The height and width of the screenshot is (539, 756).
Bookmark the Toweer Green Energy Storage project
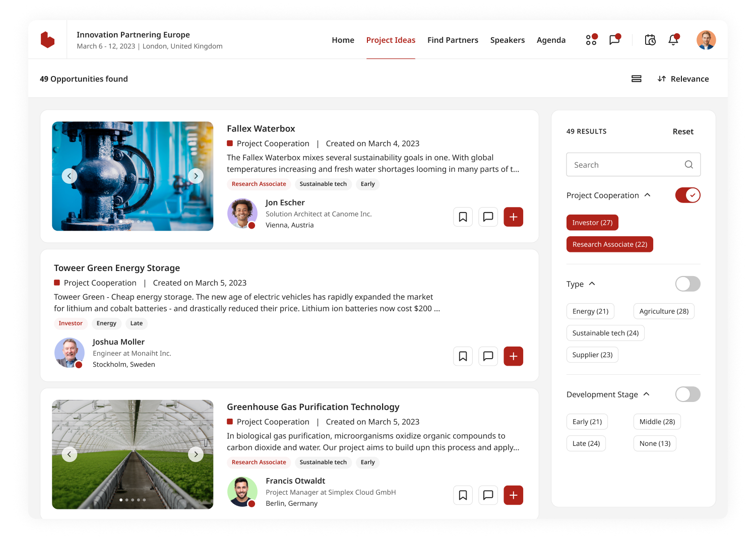463,356
